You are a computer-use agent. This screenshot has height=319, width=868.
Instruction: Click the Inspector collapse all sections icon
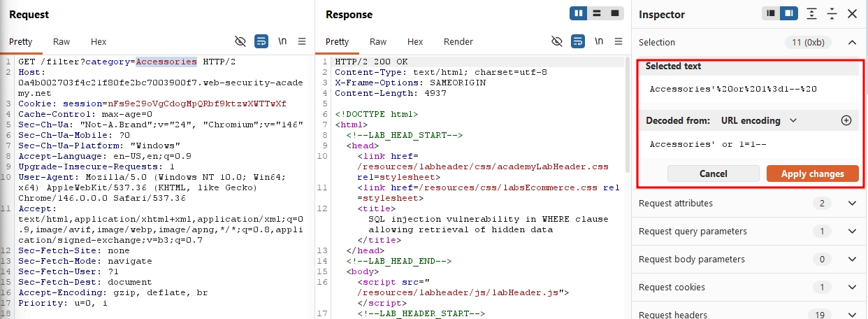[832, 14]
